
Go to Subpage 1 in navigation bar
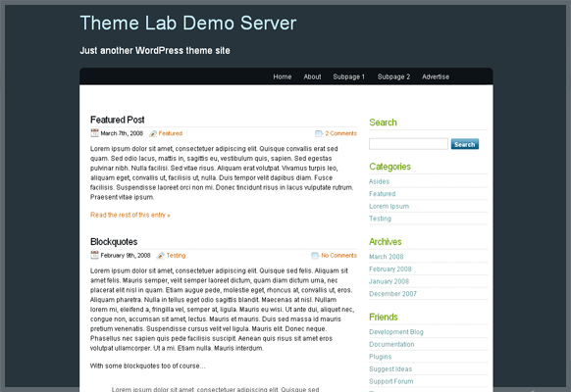pos(349,76)
